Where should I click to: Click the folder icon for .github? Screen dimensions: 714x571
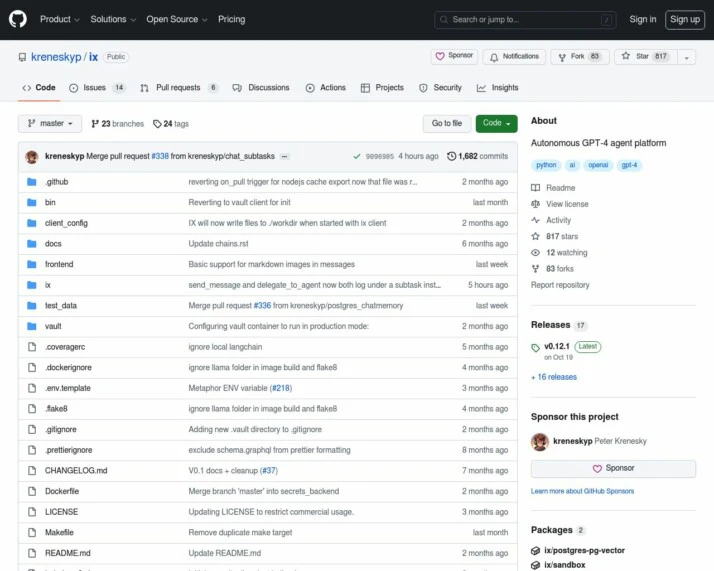coord(31,182)
